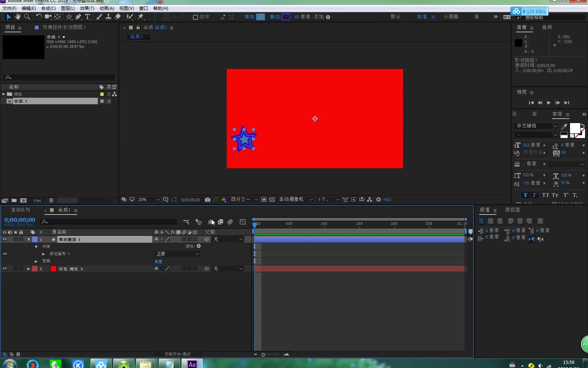Viewport: 588px width, 368px height.
Task: Expand 纯色 folder in Project panel
Action: point(4,94)
